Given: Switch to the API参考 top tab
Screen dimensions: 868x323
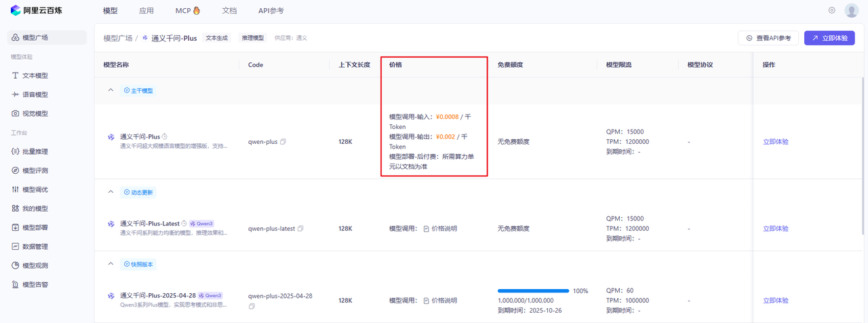Looking at the screenshot, I should [x=271, y=10].
